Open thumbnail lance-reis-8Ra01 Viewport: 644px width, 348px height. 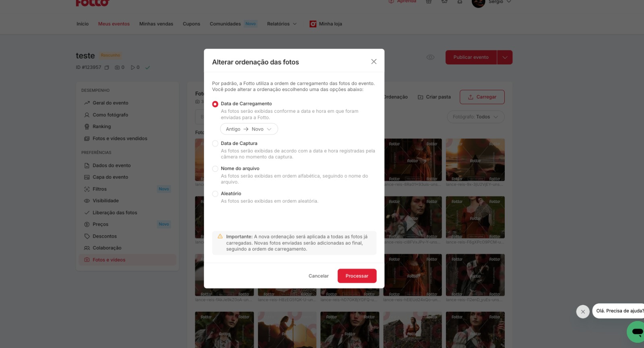(413, 160)
